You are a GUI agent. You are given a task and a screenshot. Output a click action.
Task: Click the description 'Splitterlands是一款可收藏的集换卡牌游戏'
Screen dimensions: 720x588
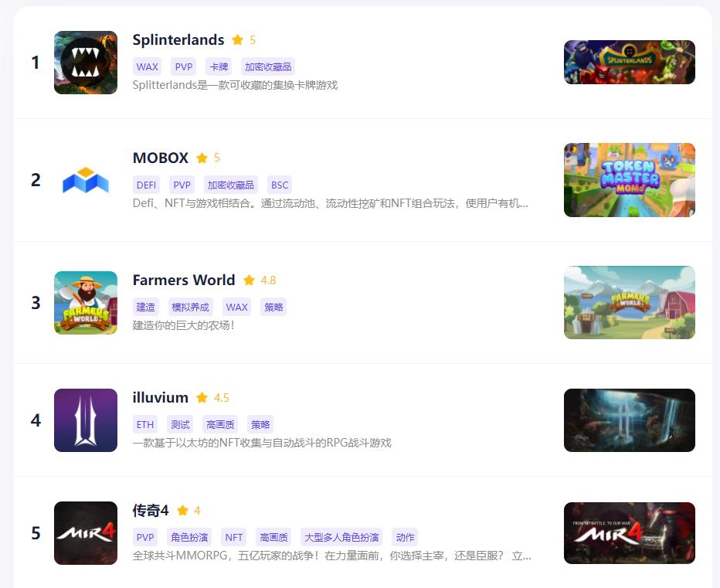click(235, 86)
